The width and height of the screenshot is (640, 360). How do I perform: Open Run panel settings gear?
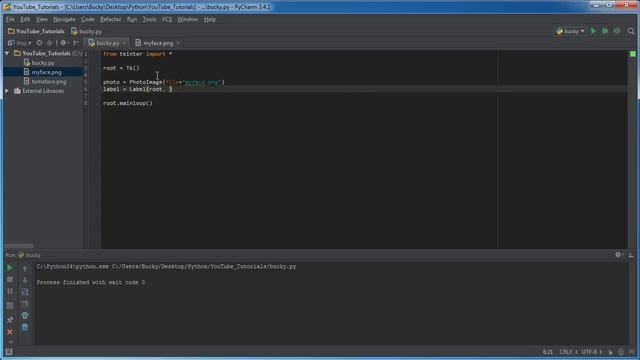coord(618,255)
